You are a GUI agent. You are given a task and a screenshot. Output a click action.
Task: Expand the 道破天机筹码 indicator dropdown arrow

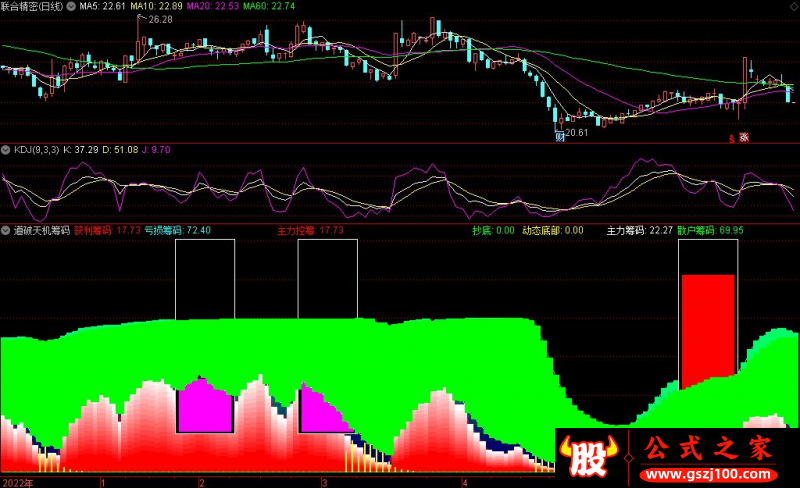coord(6,230)
